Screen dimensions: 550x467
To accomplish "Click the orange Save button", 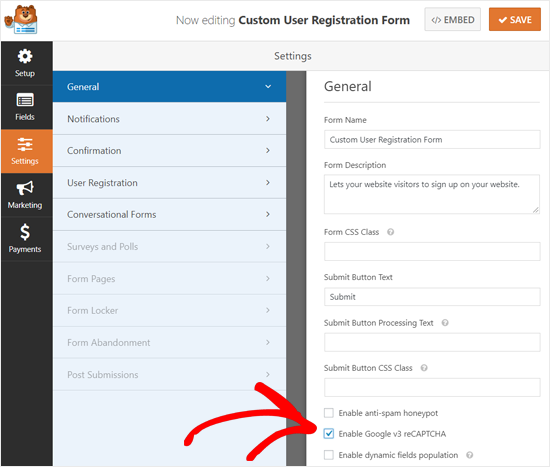I will pyautogui.click(x=515, y=20).
